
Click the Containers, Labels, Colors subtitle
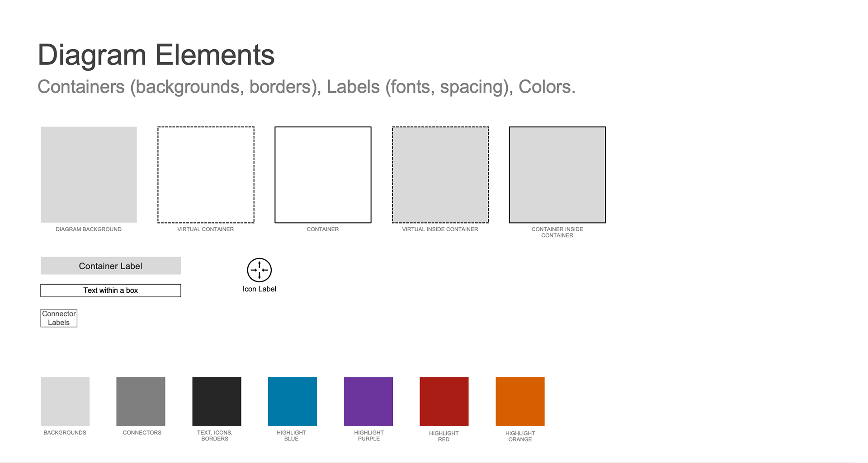(307, 87)
